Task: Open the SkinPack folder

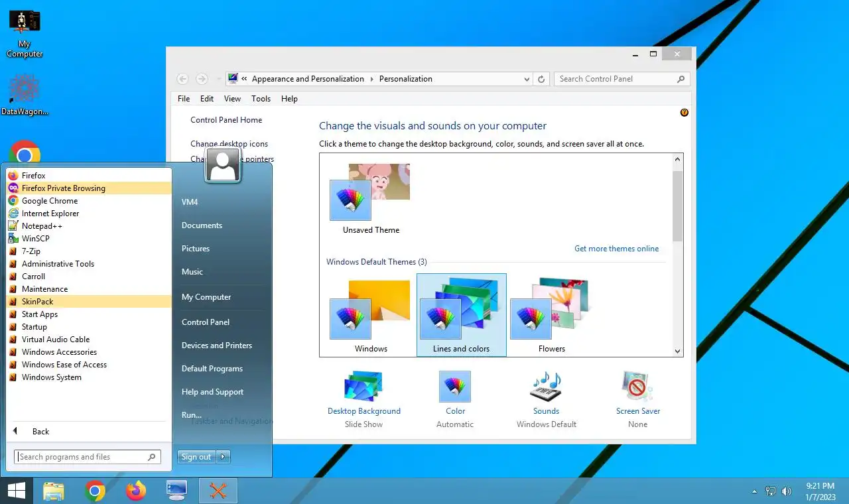Action: click(89, 302)
